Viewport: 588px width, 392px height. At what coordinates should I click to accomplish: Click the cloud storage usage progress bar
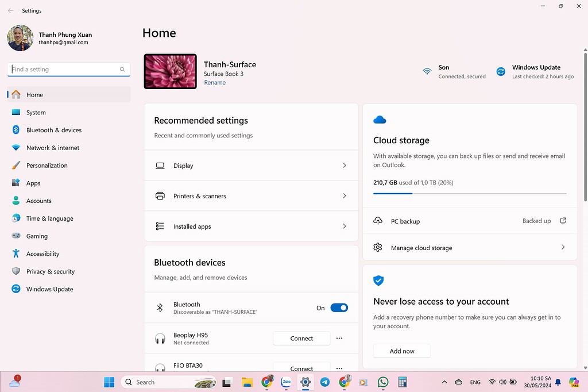(x=470, y=193)
